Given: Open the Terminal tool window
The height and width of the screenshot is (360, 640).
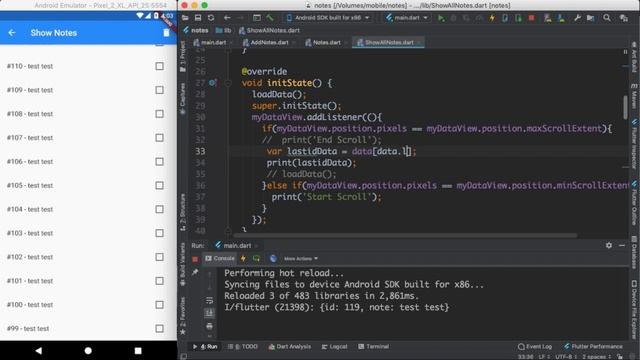Looking at the screenshot, I should 373,347.
